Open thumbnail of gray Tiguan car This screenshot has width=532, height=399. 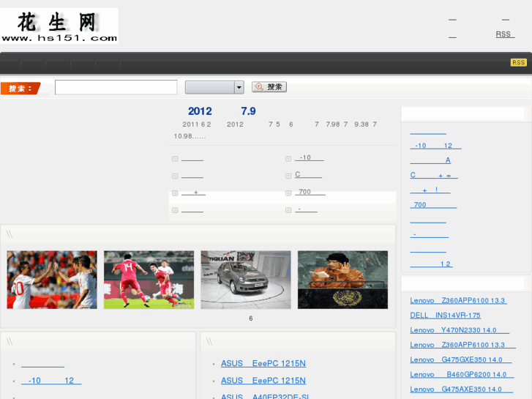(246, 280)
